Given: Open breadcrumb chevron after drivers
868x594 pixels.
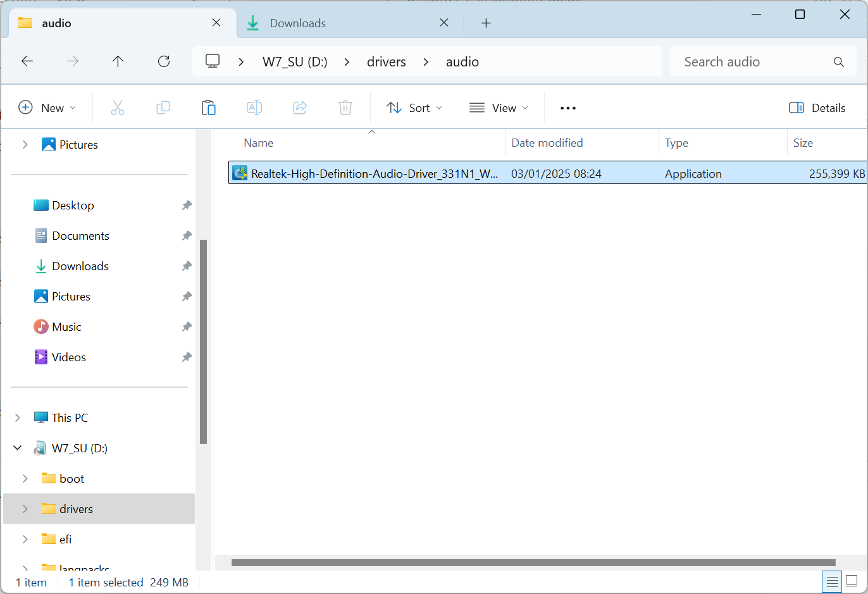Looking at the screenshot, I should point(426,62).
